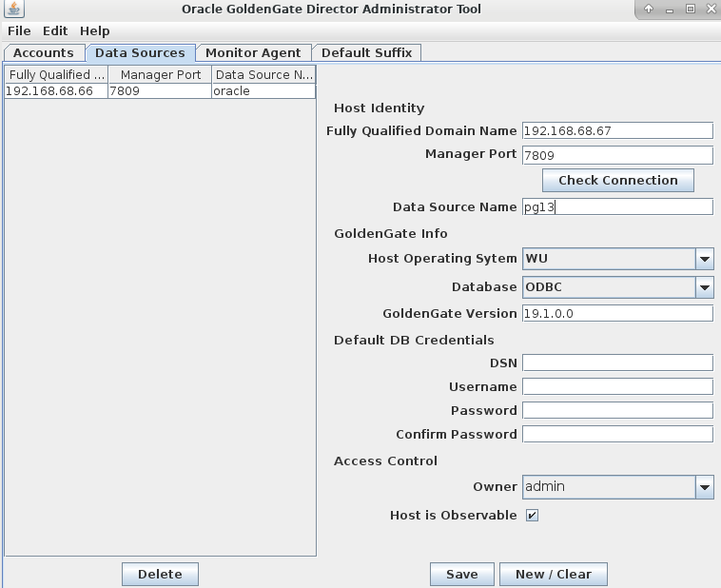Uncheck the Host is Observable checkbox
Viewport: 721px width, 588px height.
pos(532,516)
